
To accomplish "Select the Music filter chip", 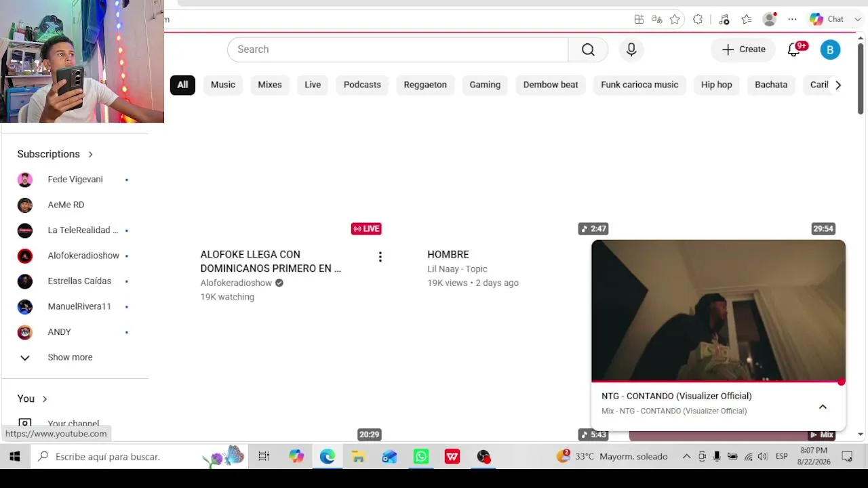I will pyautogui.click(x=223, y=85).
